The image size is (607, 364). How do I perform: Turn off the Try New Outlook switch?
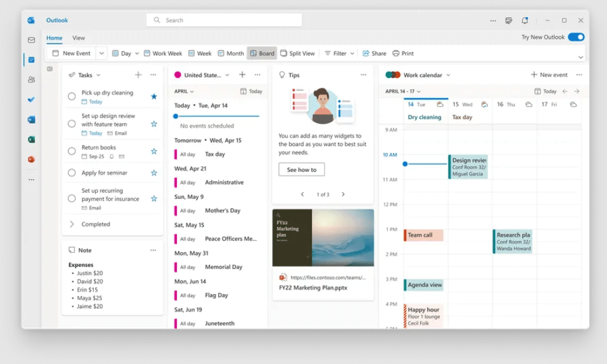[x=576, y=37]
